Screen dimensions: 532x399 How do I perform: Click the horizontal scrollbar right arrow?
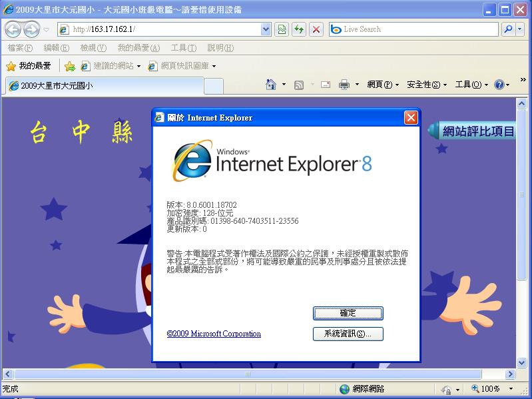pos(510,374)
